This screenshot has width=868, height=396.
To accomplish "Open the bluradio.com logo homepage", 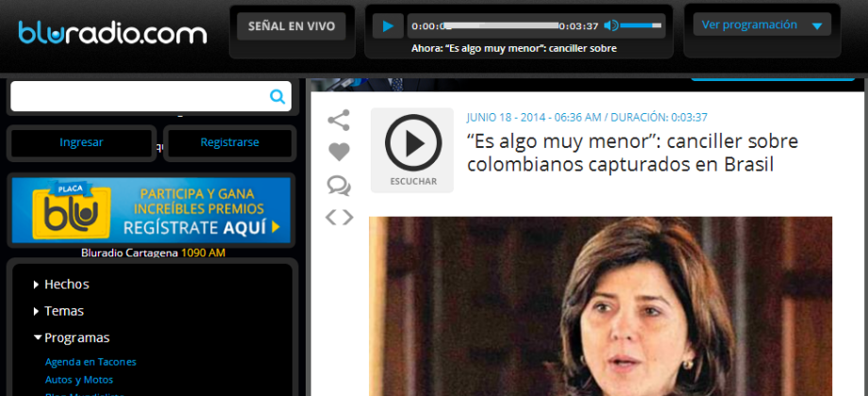I will [x=112, y=33].
